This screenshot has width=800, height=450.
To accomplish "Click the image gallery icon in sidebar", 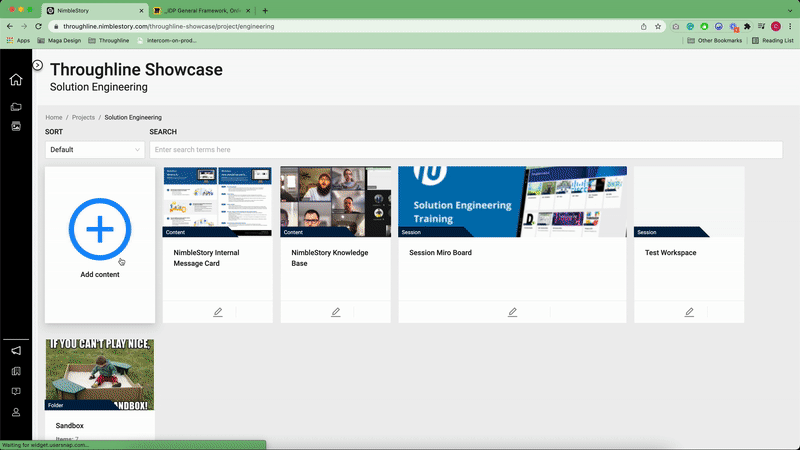I will coord(16,126).
